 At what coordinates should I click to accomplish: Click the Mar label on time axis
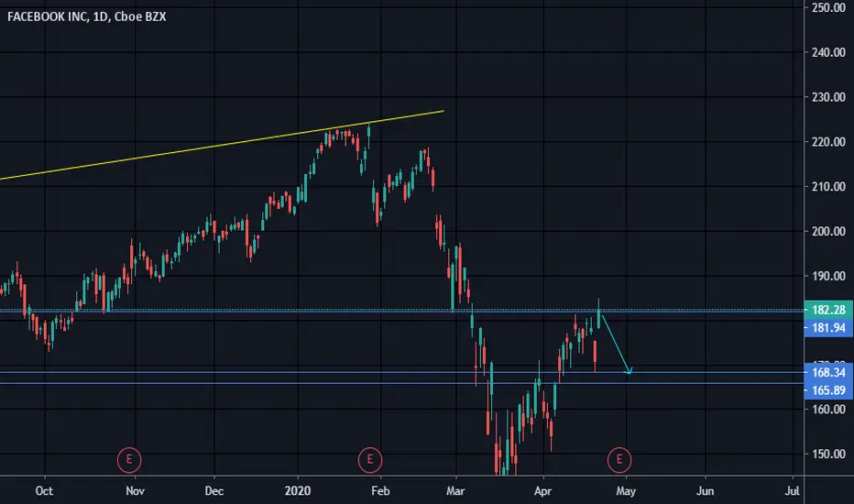[455, 491]
